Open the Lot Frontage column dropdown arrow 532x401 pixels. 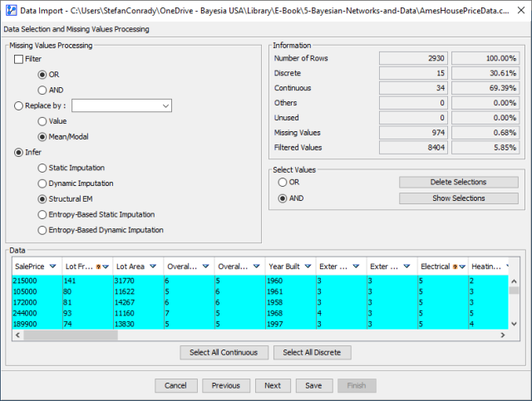[x=106, y=267]
